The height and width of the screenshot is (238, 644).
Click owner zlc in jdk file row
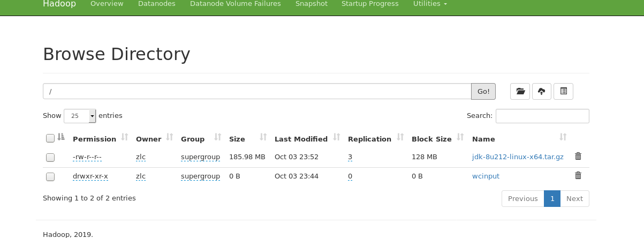tap(141, 157)
